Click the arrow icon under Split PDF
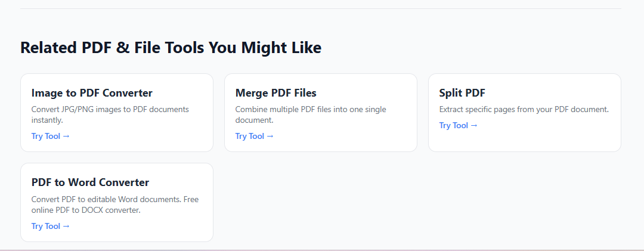This screenshot has height=251, width=644. (474, 126)
